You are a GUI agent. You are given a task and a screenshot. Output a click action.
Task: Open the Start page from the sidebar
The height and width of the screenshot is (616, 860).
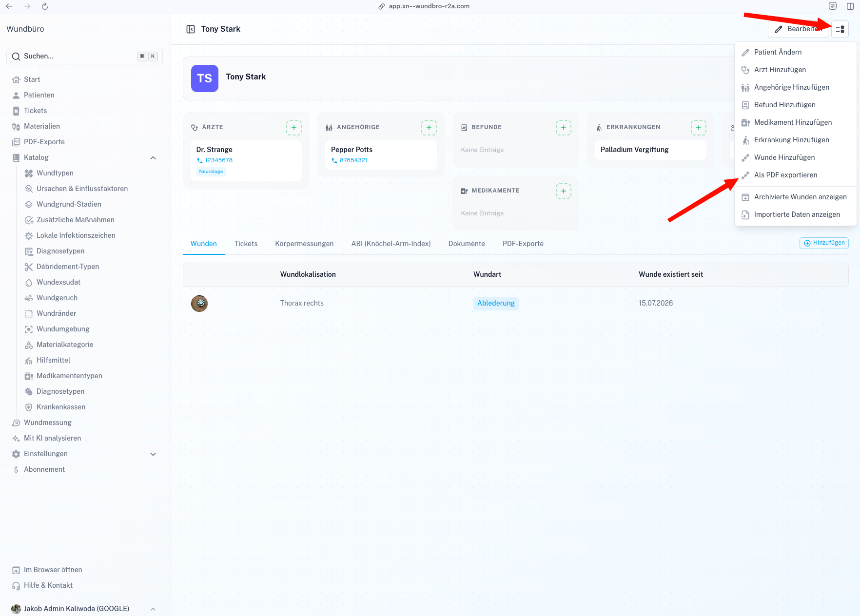(32, 79)
